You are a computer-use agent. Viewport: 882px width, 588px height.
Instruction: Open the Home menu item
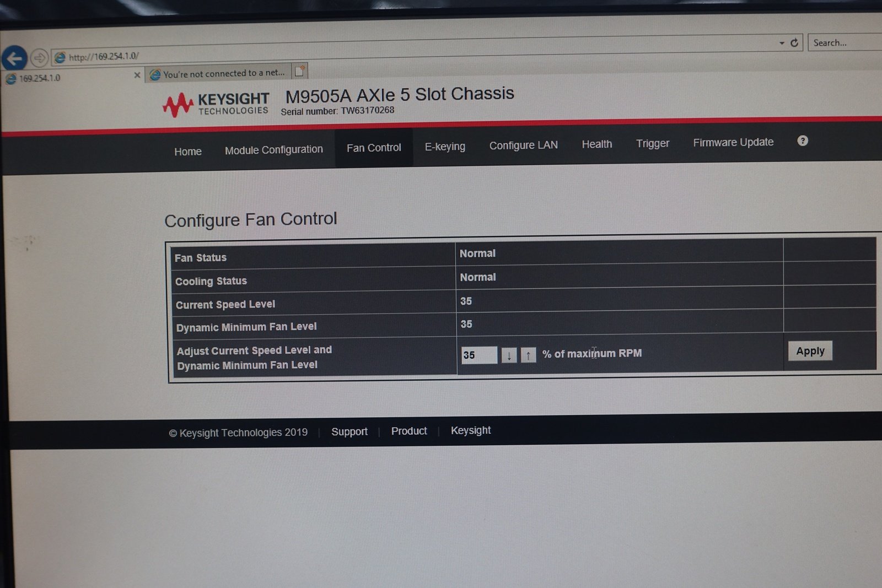[188, 152]
